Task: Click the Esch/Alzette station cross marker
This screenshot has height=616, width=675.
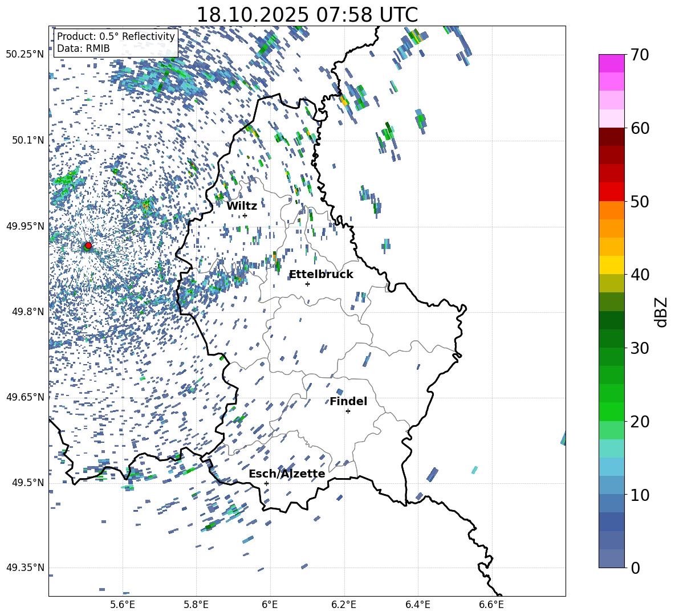Action: point(266,483)
